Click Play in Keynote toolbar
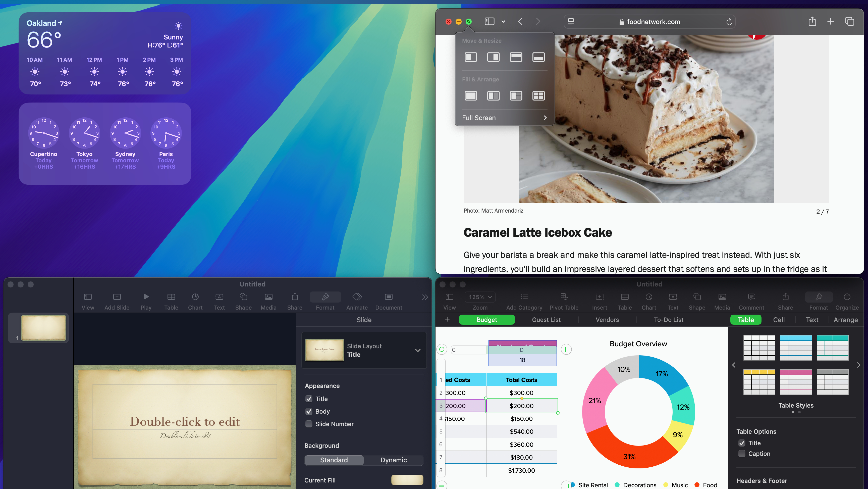Screen dimensions: 868x489 point(146,302)
